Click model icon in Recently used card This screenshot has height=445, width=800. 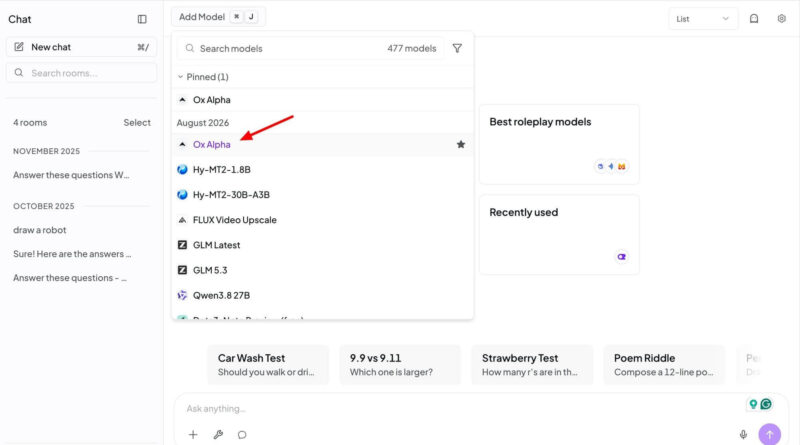pyautogui.click(x=621, y=257)
